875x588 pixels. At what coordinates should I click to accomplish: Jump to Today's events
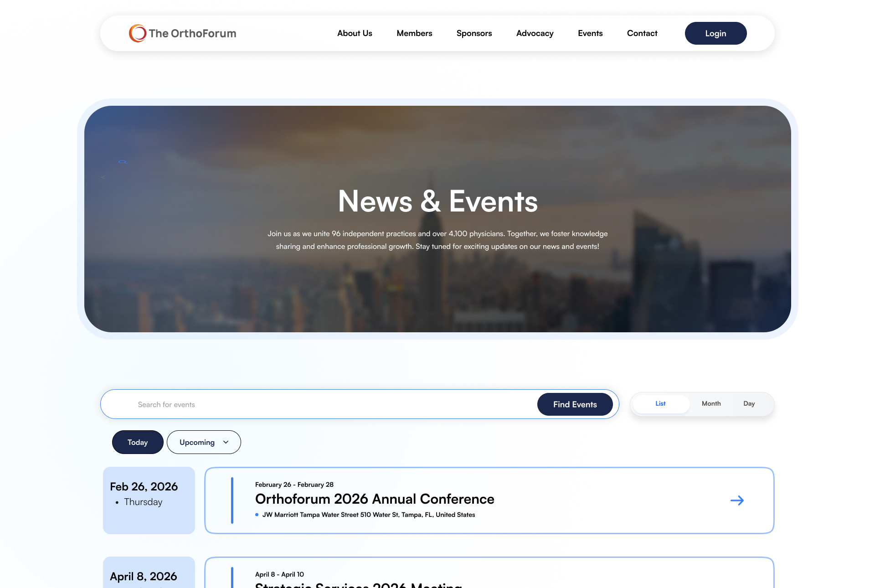138,442
